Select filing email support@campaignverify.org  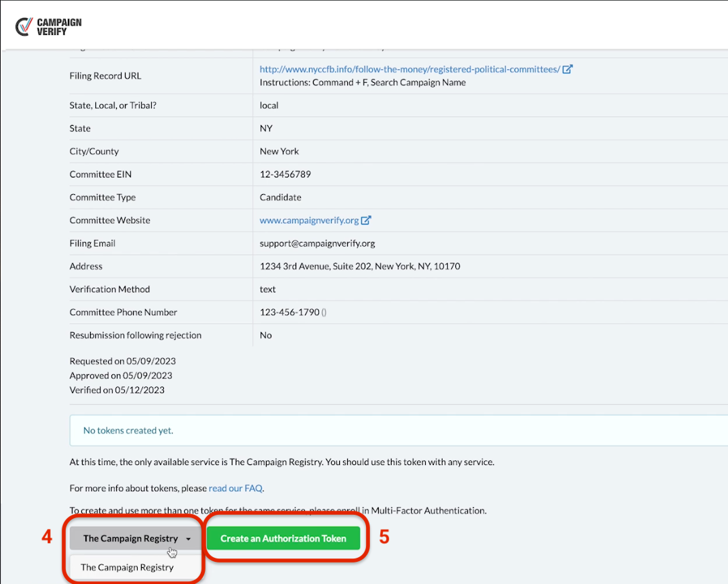click(317, 243)
